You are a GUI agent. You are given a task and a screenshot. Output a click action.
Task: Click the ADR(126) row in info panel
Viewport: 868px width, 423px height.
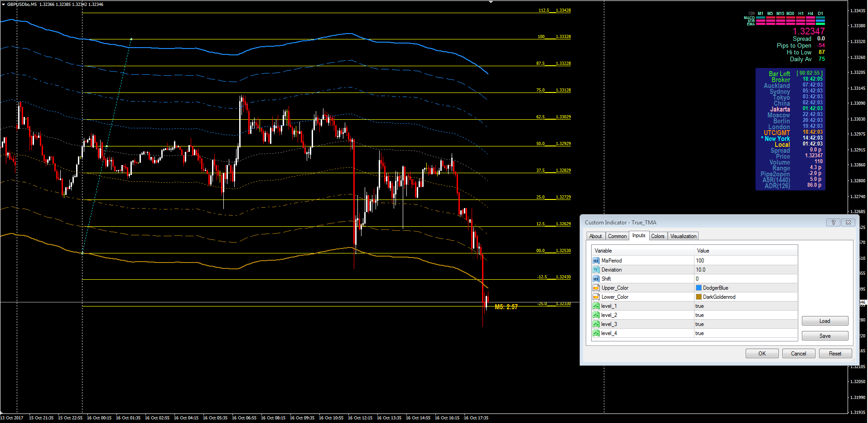[793, 185]
